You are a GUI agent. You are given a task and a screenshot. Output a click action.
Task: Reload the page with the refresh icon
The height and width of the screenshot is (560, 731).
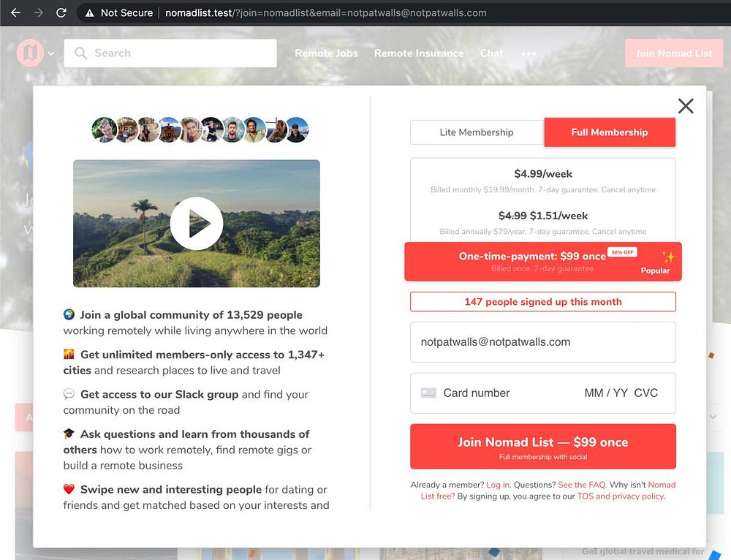coord(61,12)
